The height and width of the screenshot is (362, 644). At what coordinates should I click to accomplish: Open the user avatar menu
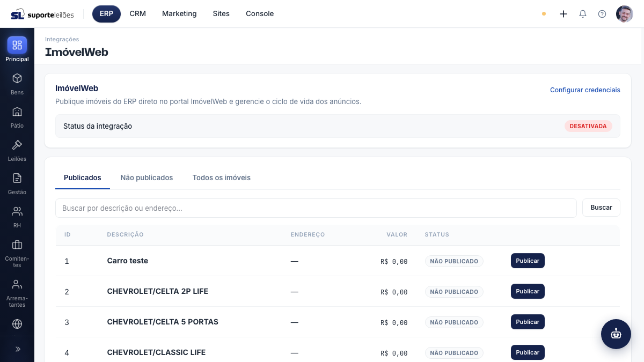(x=625, y=14)
